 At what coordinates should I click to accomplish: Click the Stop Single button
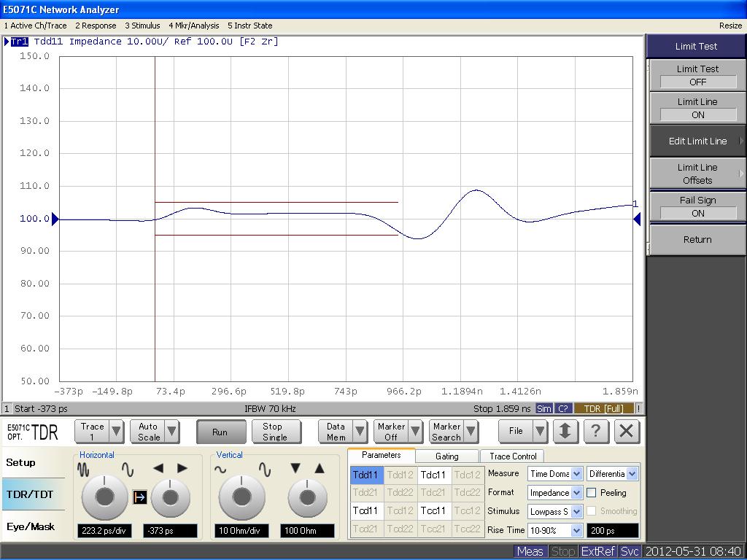point(274,432)
